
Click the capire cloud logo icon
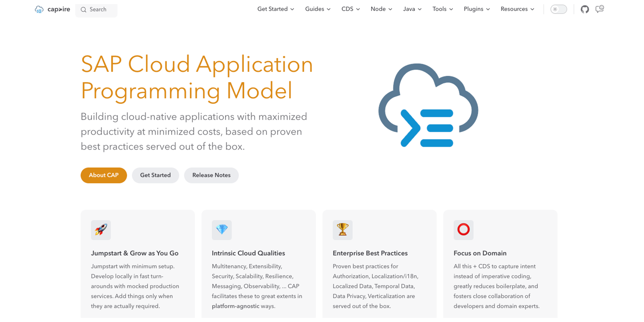pos(39,9)
